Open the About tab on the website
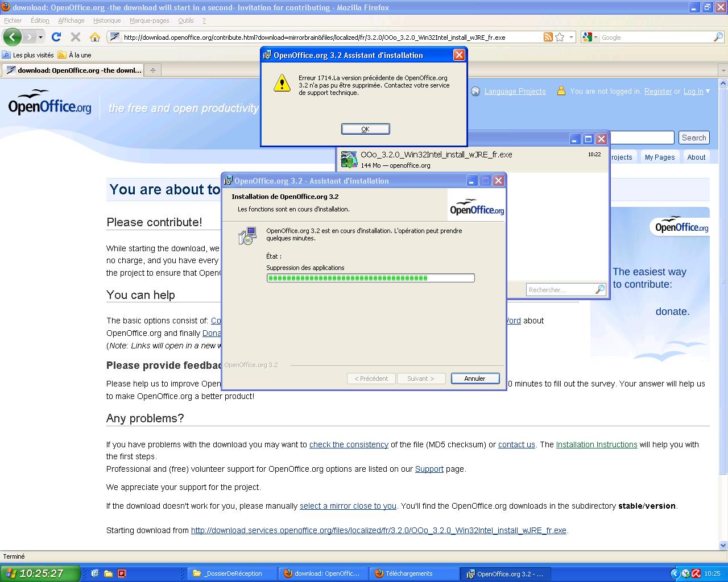The width and height of the screenshot is (728, 582). click(x=696, y=157)
